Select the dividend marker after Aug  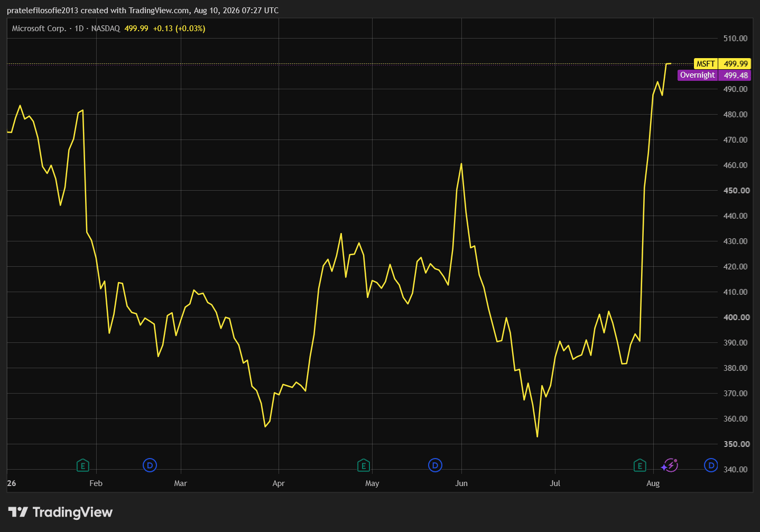pos(711,465)
